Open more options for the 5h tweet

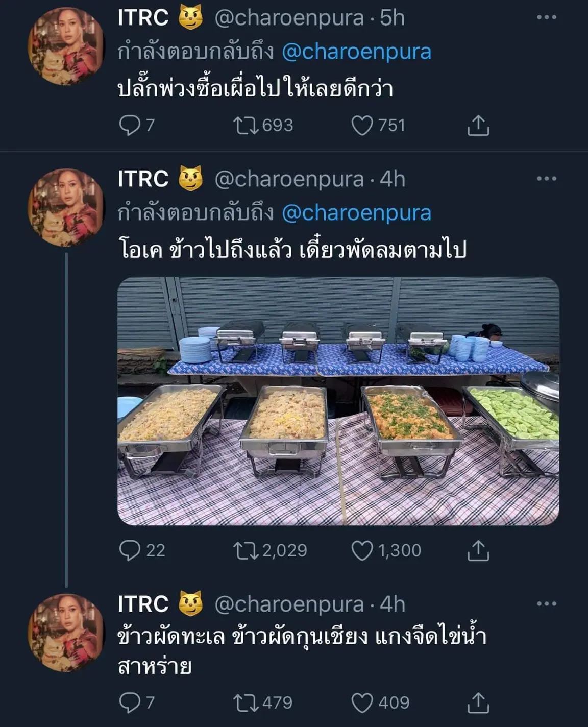546,17
